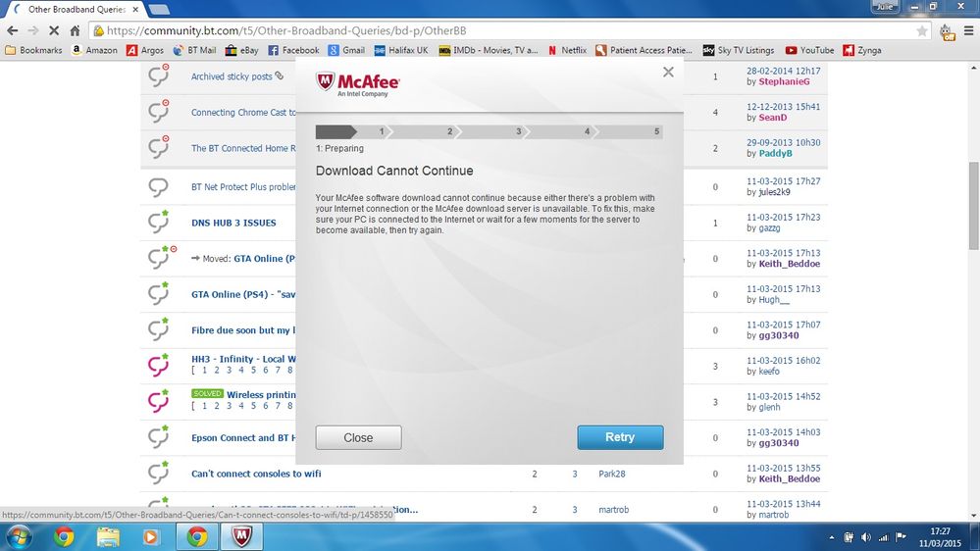Open the HH3 - Infinity thread
This screenshot has height=551, width=980.
point(243,359)
